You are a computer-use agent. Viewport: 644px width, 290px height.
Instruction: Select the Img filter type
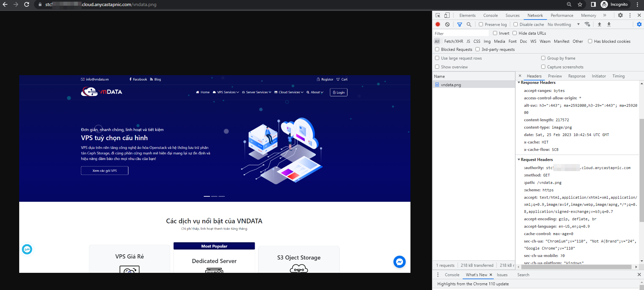[487, 41]
